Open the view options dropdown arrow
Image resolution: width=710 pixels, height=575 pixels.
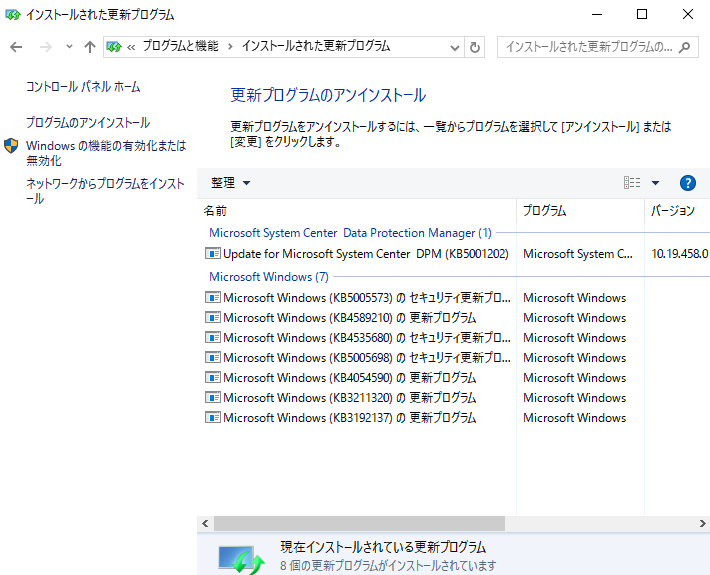point(655,183)
